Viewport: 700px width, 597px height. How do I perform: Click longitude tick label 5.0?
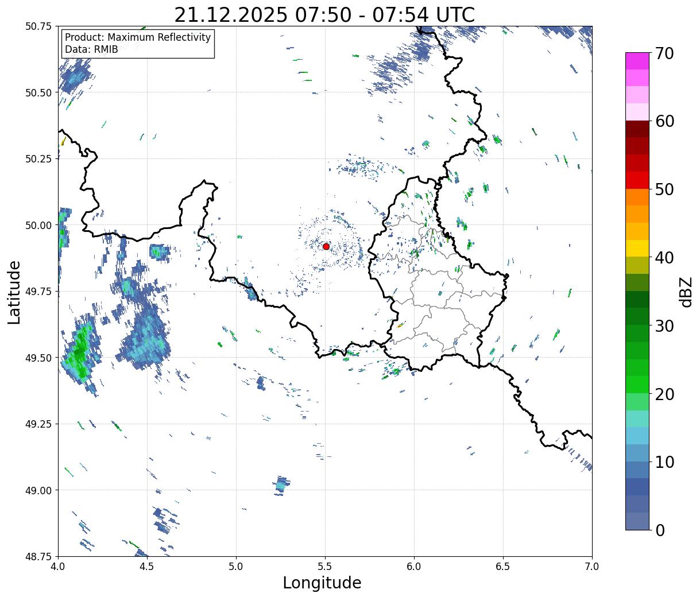pos(236,567)
